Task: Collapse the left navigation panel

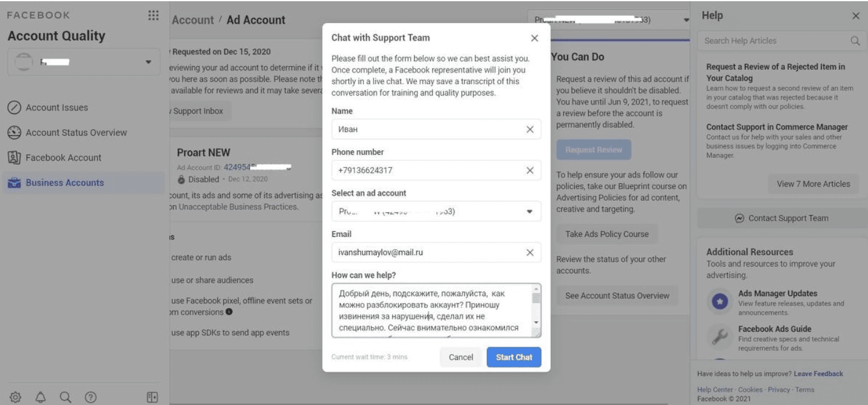Action: pyautogui.click(x=153, y=397)
